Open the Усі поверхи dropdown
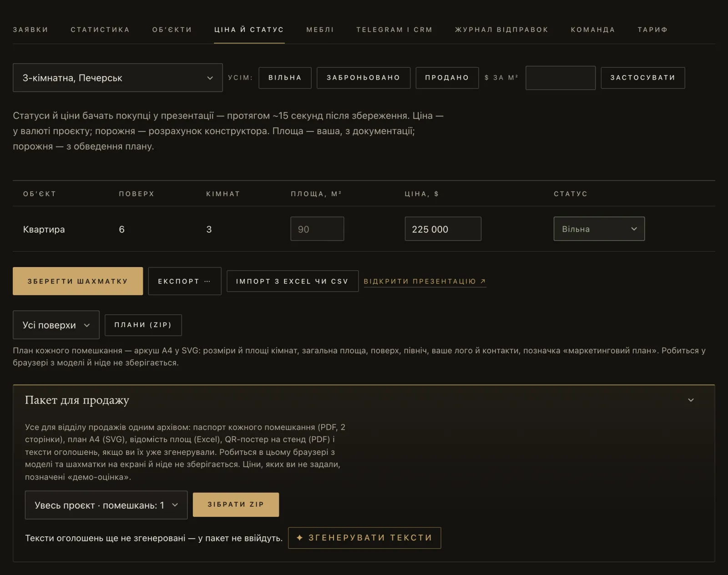This screenshot has height=575, width=728. [56, 325]
